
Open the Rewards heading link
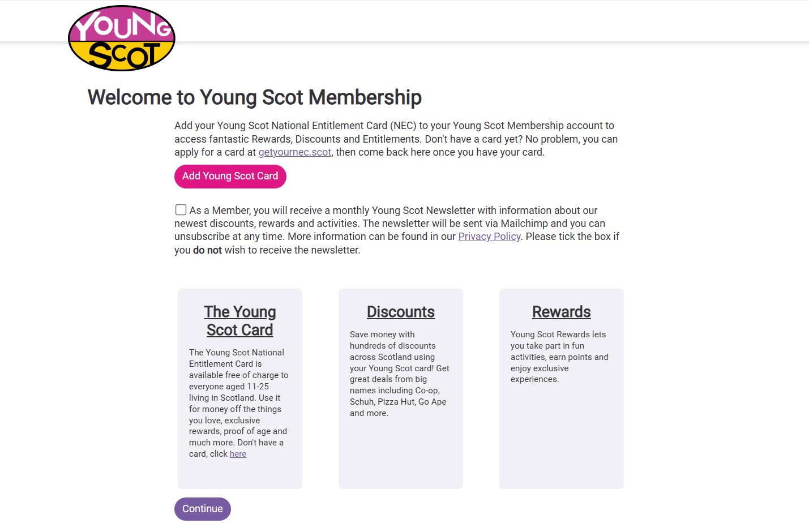561,312
